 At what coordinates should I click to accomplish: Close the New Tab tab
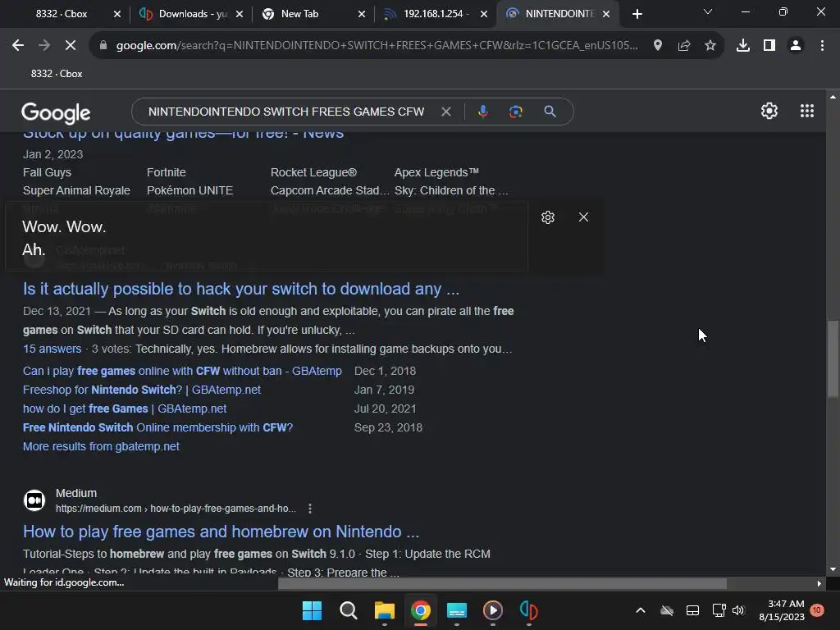coord(362,14)
